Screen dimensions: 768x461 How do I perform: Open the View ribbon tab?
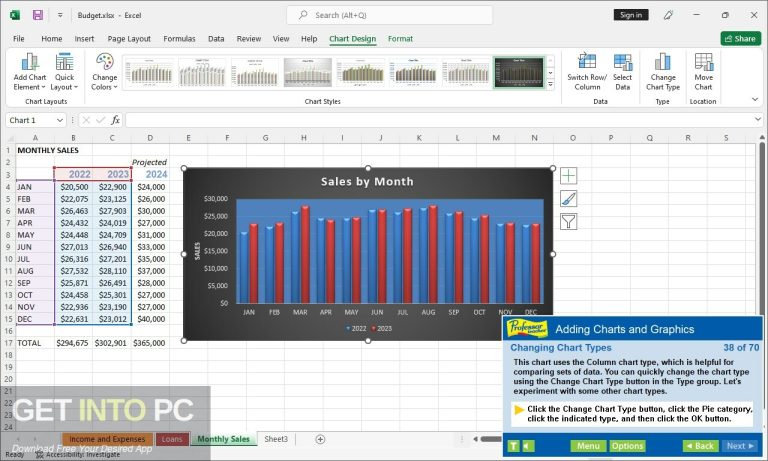tap(281, 39)
